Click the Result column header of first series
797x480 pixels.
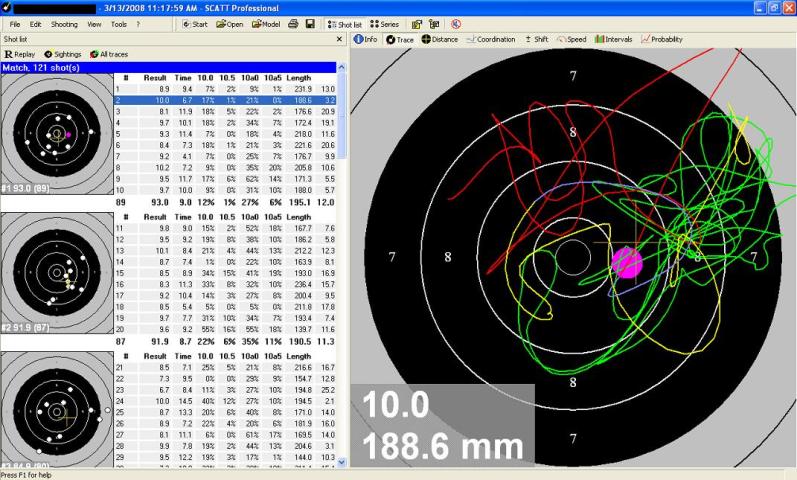point(155,78)
